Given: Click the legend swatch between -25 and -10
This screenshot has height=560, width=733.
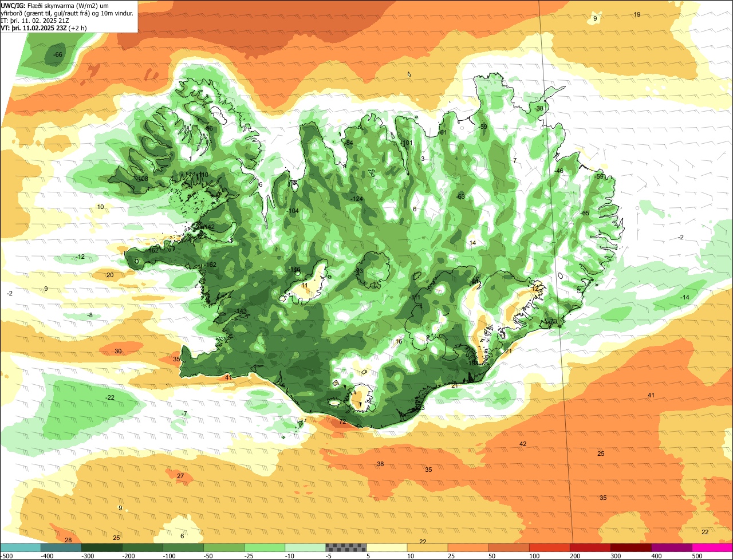Looking at the screenshot, I should point(265,547).
